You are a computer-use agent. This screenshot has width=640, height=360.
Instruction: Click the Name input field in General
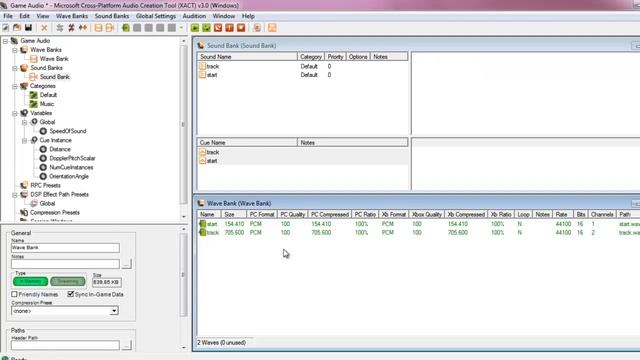65,248
